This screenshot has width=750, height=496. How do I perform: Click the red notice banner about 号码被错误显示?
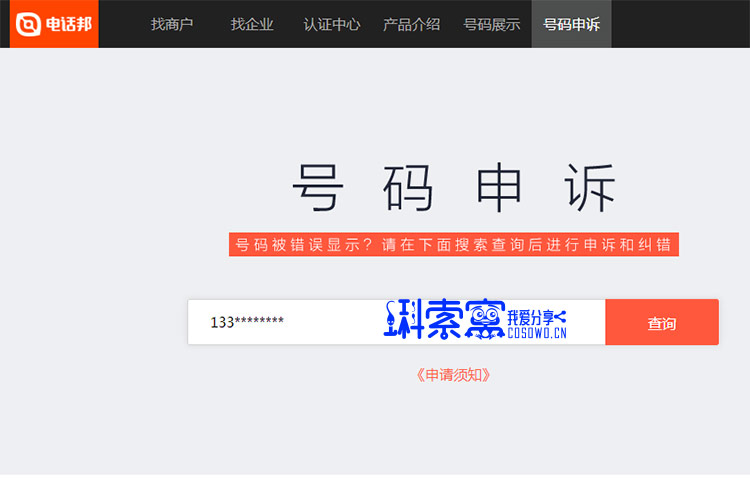click(x=453, y=244)
